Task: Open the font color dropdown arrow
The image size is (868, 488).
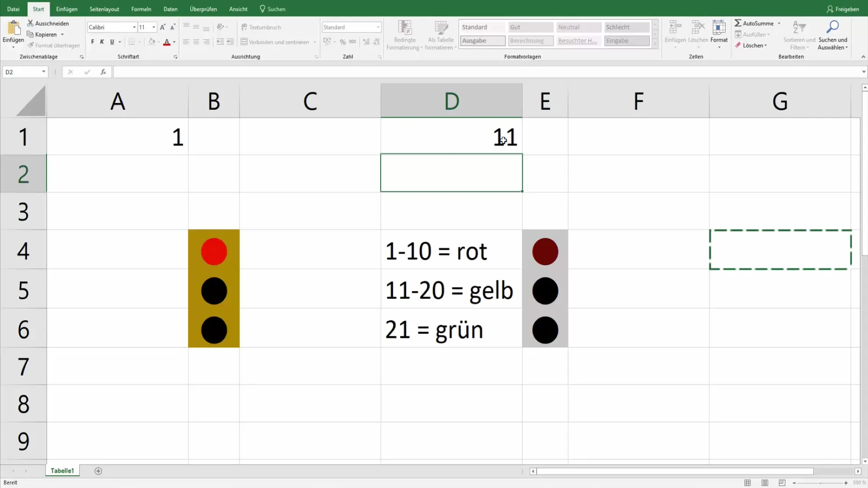Action: pyautogui.click(x=175, y=42)
